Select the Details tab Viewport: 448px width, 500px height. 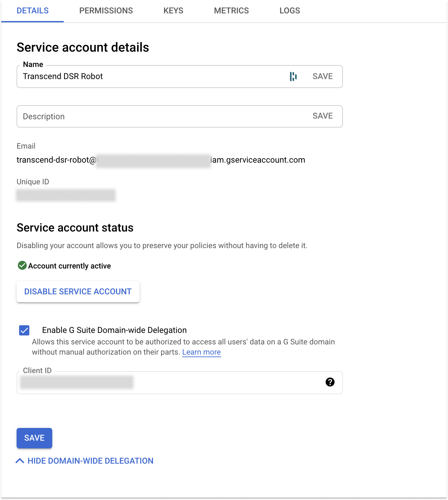pyautogui.click(x=33, y=11)
